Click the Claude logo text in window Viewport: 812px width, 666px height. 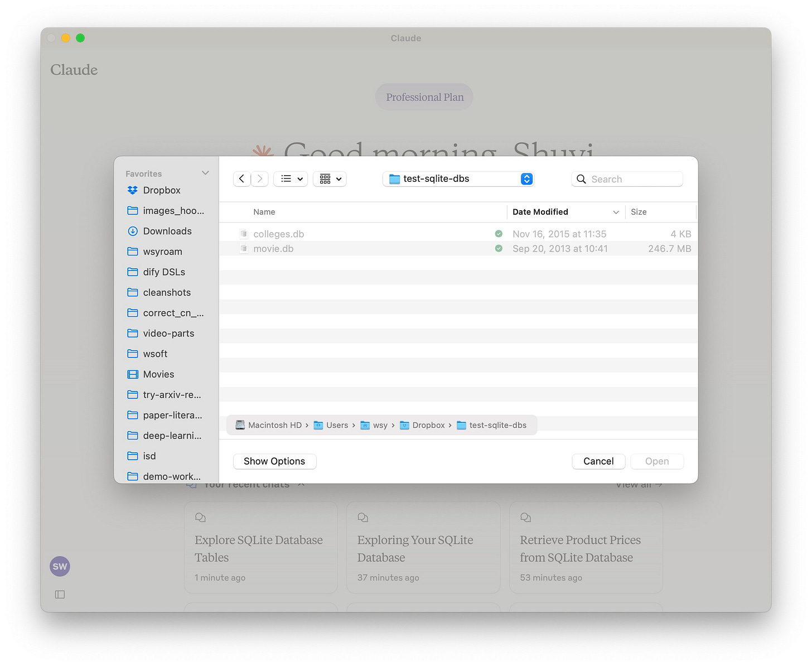[x=74, y=70]
